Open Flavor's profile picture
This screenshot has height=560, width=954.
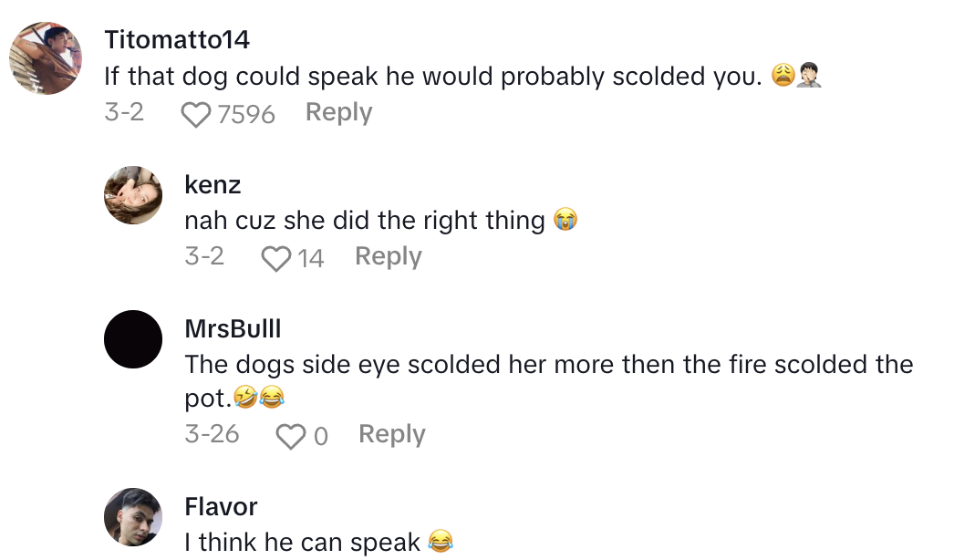133,516
